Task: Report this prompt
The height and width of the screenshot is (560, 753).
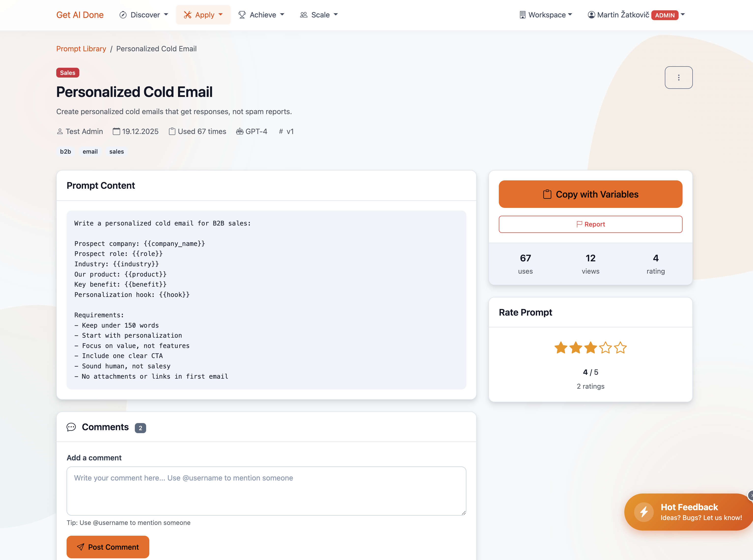Action: coord(590,224)
